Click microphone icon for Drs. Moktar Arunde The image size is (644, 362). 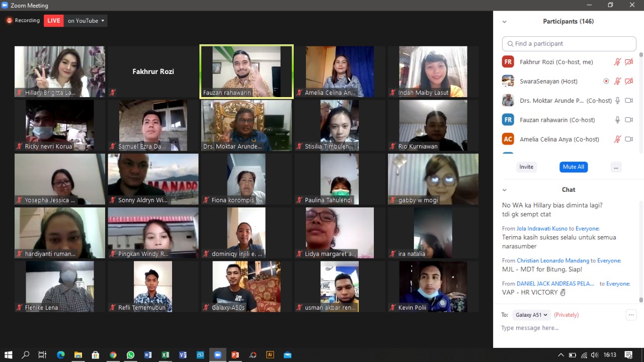point(617,101)
